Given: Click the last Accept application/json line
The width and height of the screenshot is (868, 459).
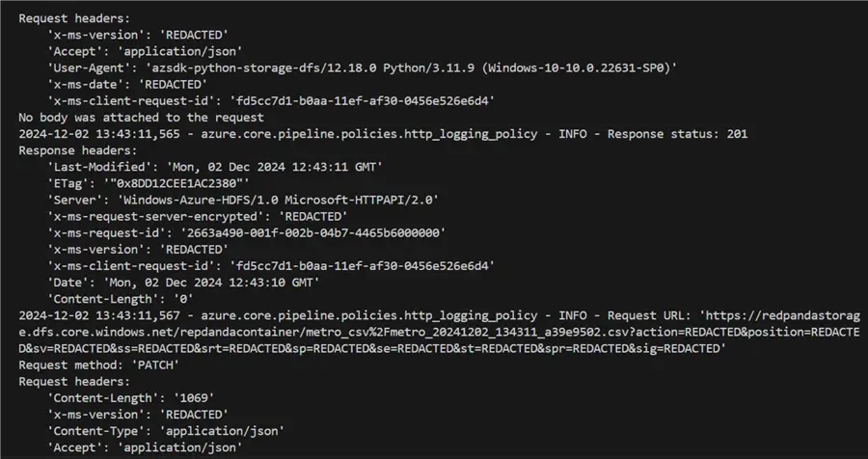Looking at the screenshot, I should 145,447.
